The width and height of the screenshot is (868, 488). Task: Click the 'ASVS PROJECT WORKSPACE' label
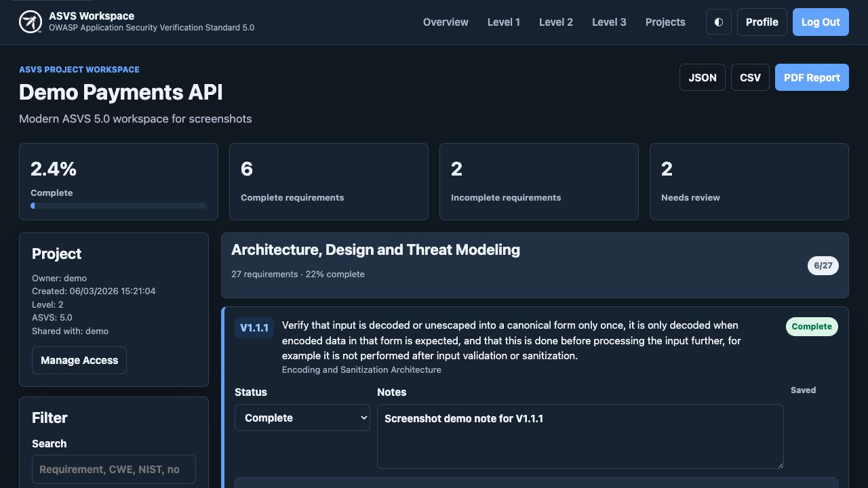coord(79,69)
